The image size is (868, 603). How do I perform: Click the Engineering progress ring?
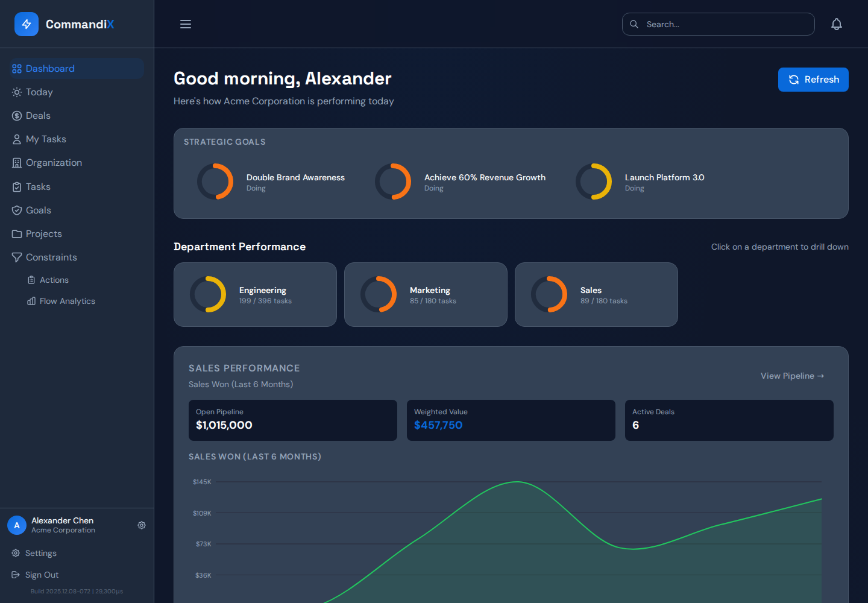click(x=208, y=294)
